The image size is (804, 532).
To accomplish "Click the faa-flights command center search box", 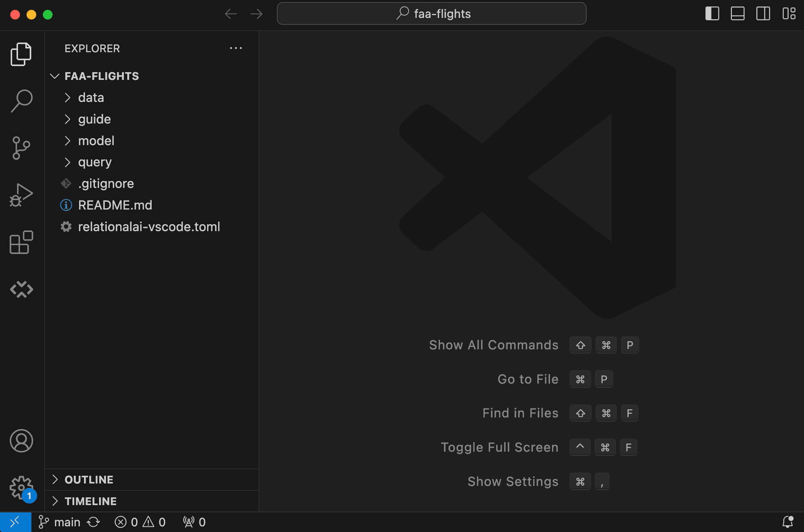I will 431,14.
